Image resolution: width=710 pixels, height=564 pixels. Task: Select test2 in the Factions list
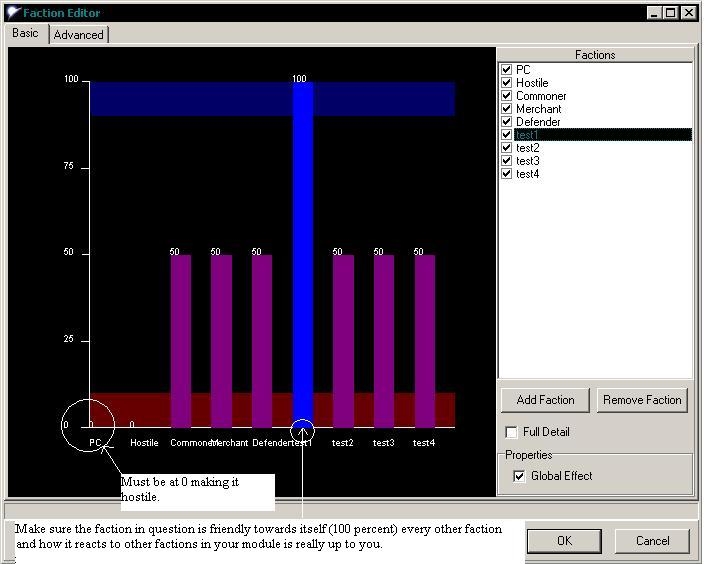pyautogui.click(x=528, y=148)
